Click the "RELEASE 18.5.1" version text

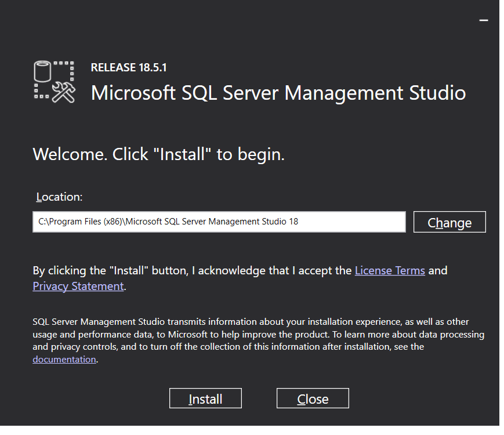click(129, 67)
